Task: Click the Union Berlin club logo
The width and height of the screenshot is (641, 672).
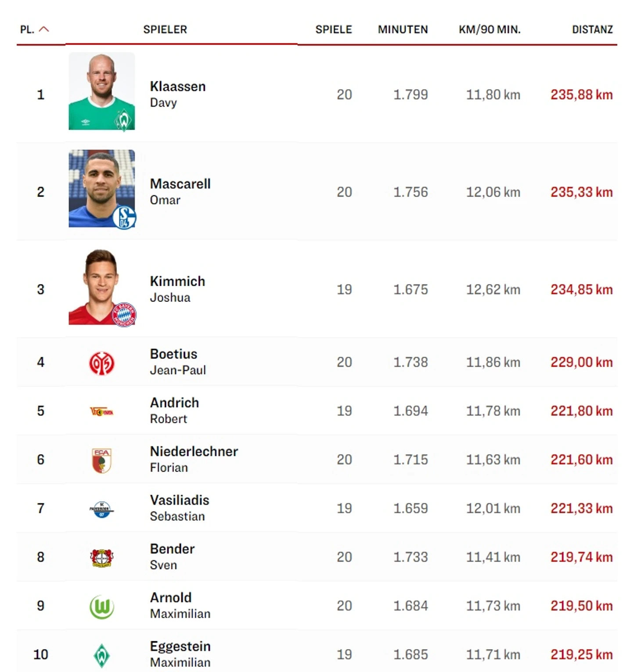Action: point(101,412)
